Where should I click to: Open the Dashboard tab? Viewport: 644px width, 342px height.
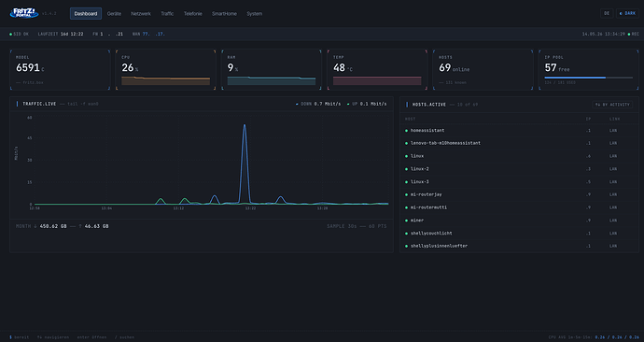point(86,14)
